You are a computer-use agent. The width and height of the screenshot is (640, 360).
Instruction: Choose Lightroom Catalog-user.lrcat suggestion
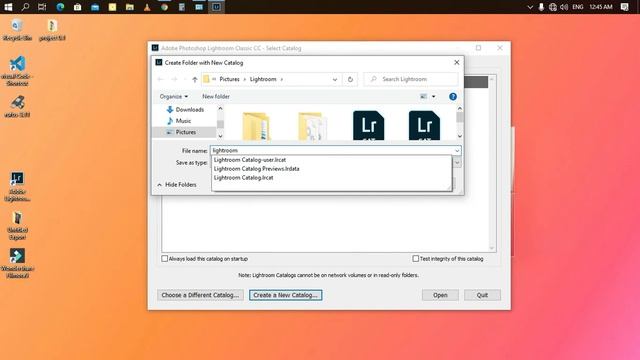click(250, 160)
